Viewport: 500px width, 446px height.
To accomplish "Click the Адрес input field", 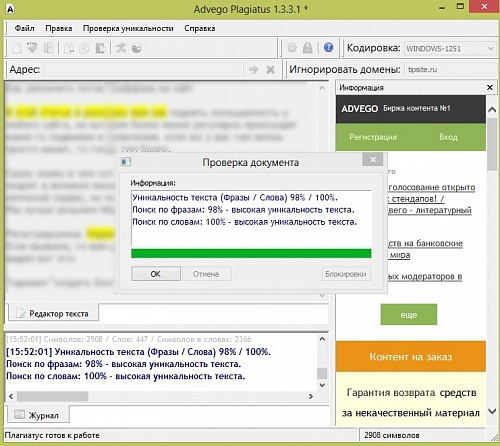I will pyautogui.click(x=144, y=69).
